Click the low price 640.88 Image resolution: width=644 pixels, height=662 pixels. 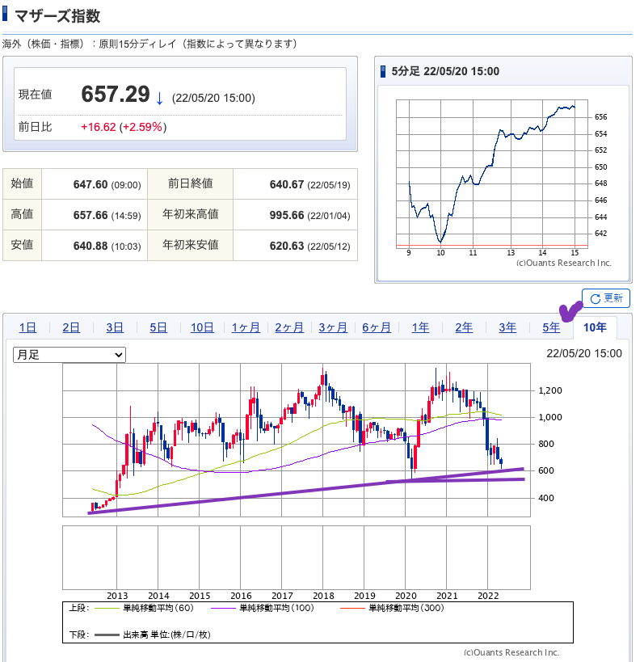[90, 246]
